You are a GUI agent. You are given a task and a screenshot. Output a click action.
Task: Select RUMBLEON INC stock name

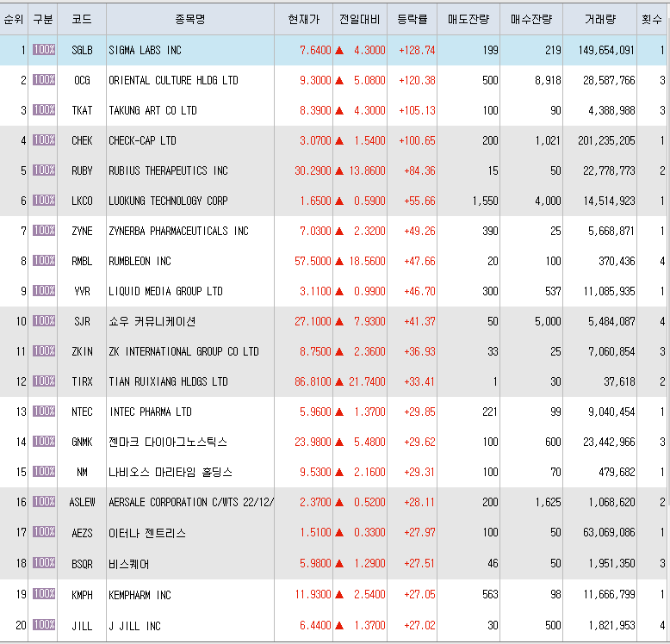(x=140, y=261)
